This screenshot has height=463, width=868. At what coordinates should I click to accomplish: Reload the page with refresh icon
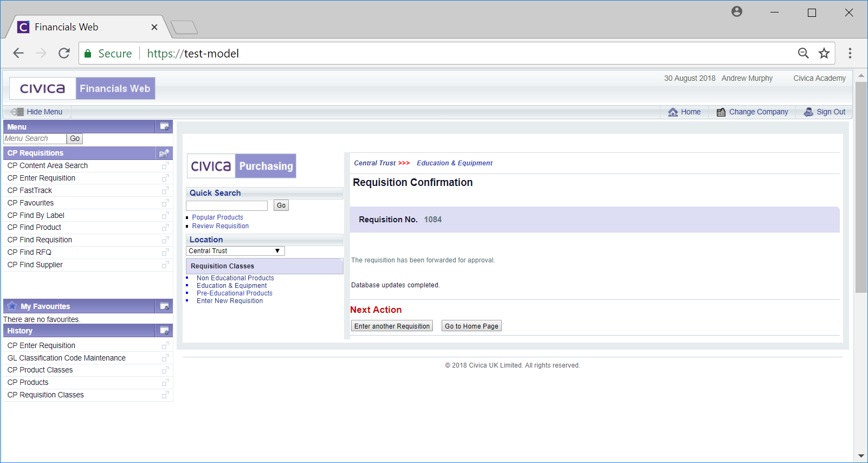tap(64, 53)
